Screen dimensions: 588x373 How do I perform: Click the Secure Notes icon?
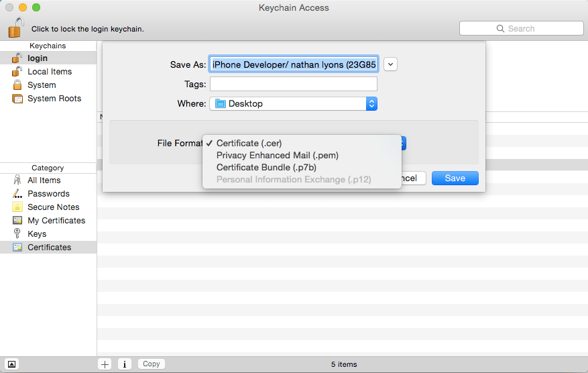tap(17, 207)
